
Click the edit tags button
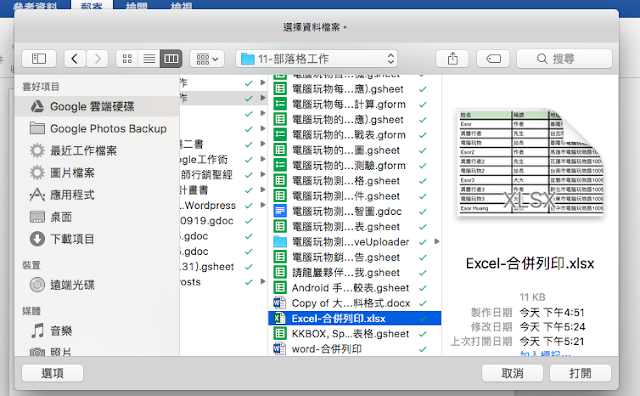coord(493,59)
